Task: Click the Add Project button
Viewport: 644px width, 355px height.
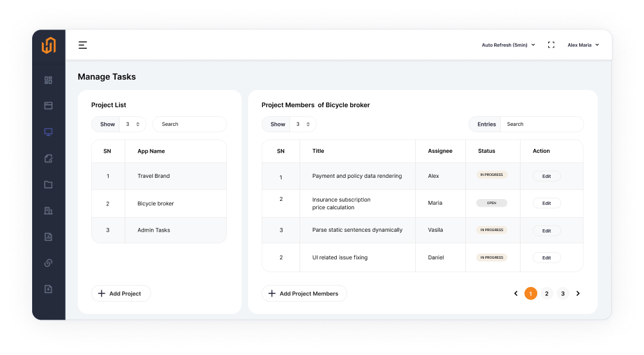Action: [x=121, y=293]
